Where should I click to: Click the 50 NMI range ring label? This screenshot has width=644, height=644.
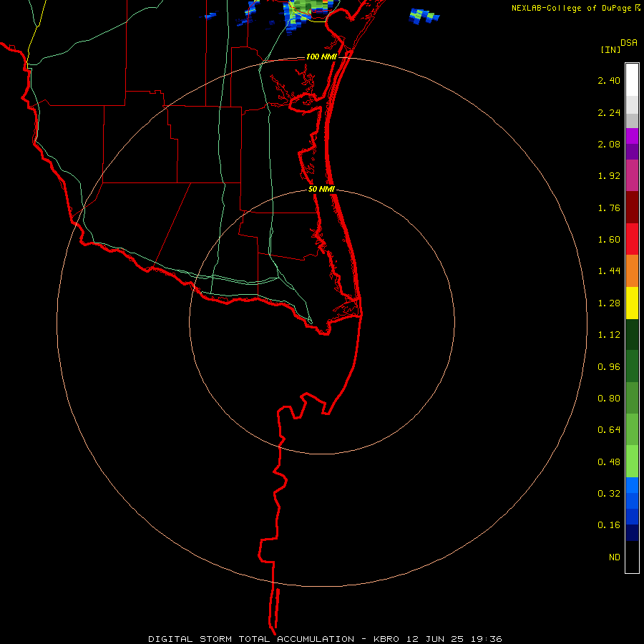point(321,189)
